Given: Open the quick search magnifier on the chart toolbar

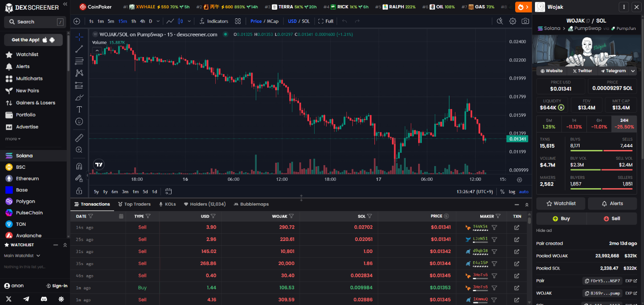Looking at the screenshot, I should click(500, 21).
